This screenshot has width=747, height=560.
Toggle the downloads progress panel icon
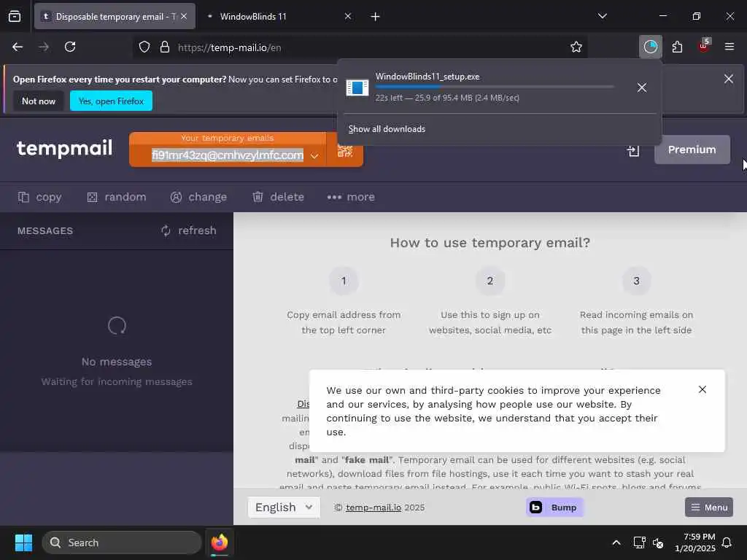[650, 47]
